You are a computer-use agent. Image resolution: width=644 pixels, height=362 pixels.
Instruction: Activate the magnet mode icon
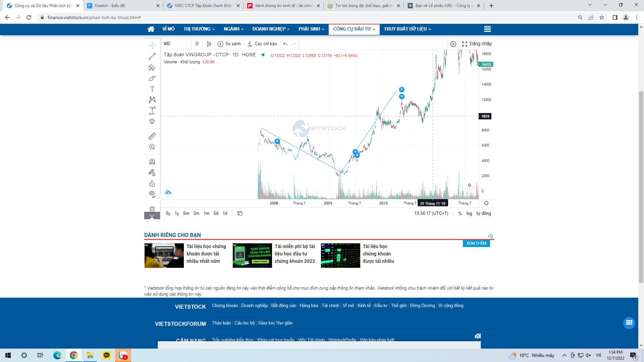pyautogui.click(x=152, y=162)
